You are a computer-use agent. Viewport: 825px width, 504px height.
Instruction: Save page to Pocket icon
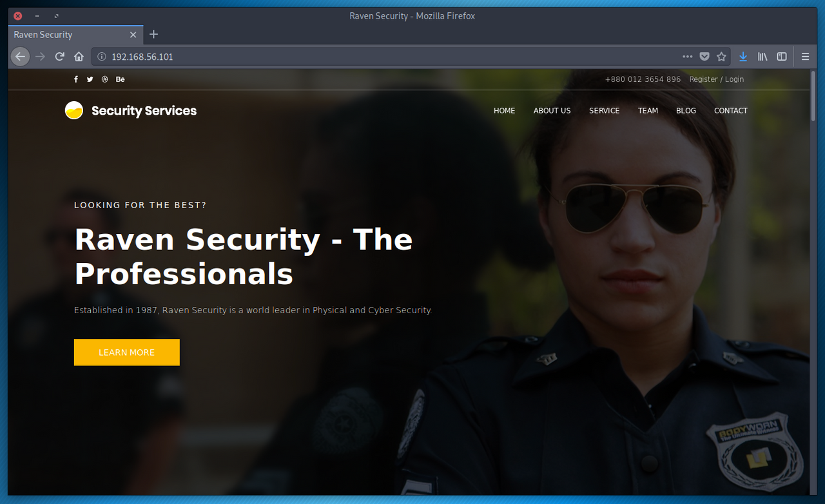pyautogui.click(x=704, y=57)
